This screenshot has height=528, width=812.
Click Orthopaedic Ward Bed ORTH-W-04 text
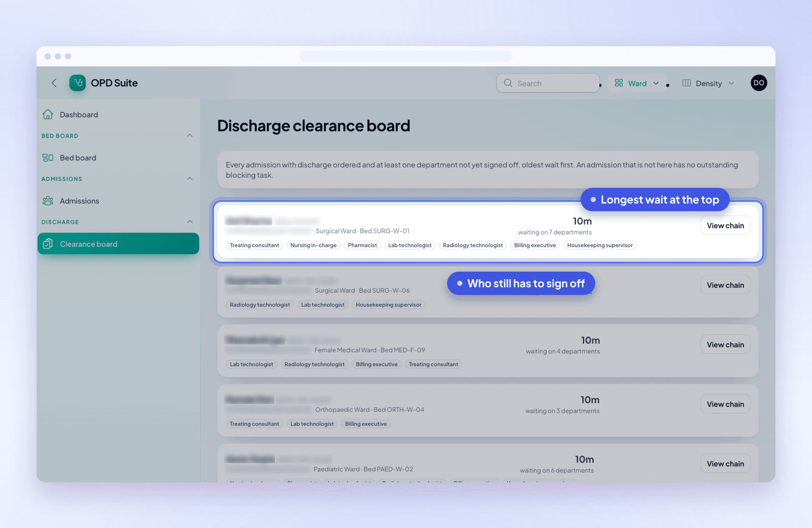pos(369,409)
